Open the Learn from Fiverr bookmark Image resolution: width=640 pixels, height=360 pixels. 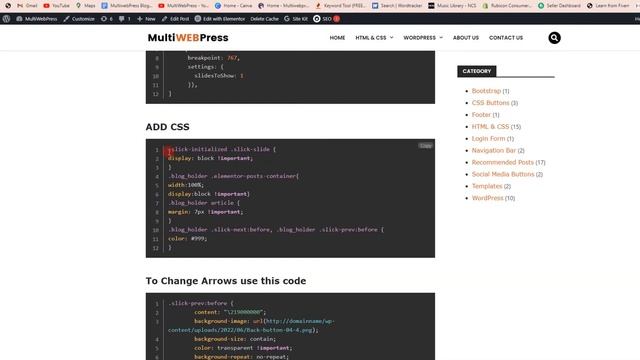point(608,6)
